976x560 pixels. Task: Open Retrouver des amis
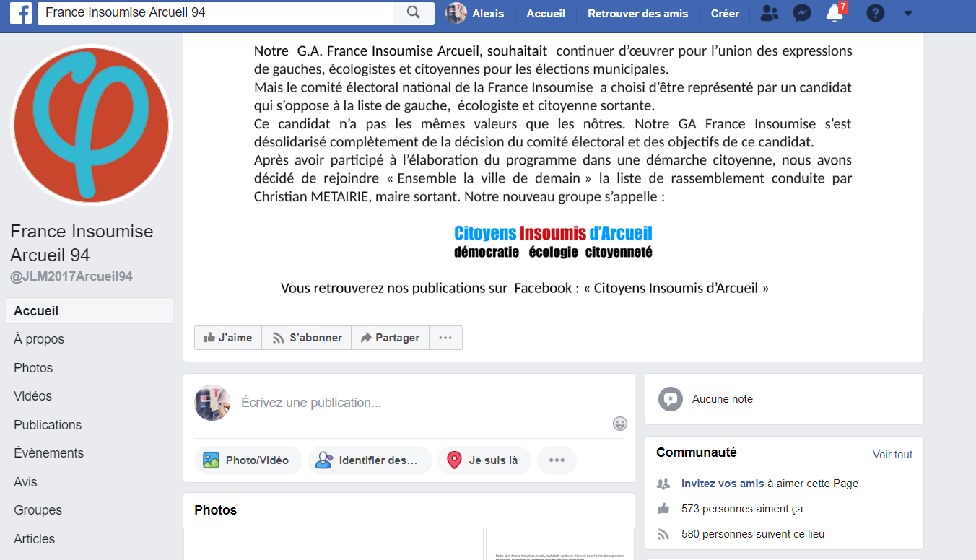pos(638,13)
